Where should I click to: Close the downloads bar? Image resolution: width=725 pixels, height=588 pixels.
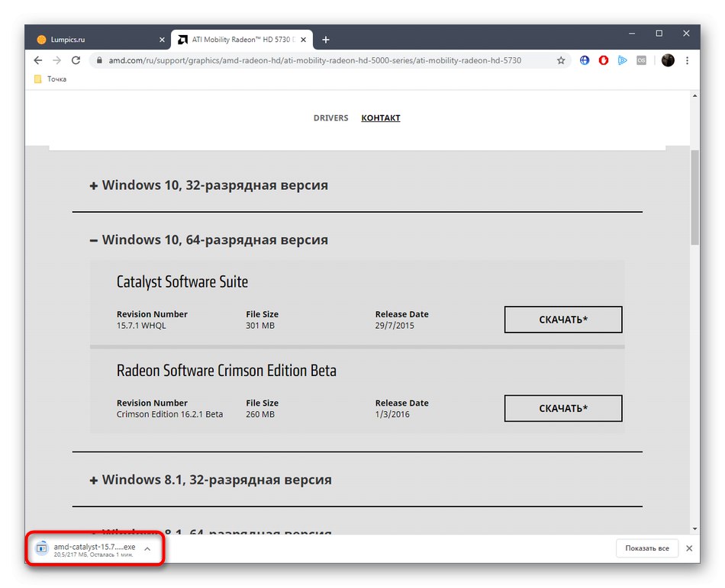click(x=689, y=548)
